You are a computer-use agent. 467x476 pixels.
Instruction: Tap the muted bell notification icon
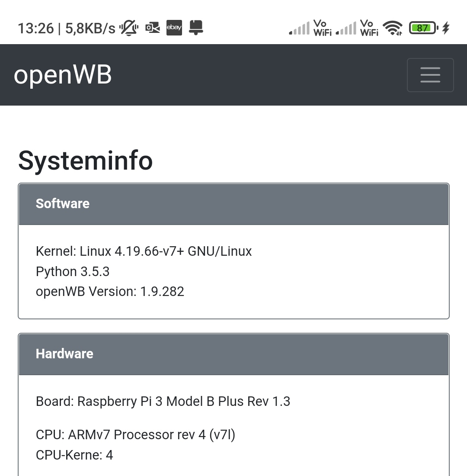click(129, 28)
